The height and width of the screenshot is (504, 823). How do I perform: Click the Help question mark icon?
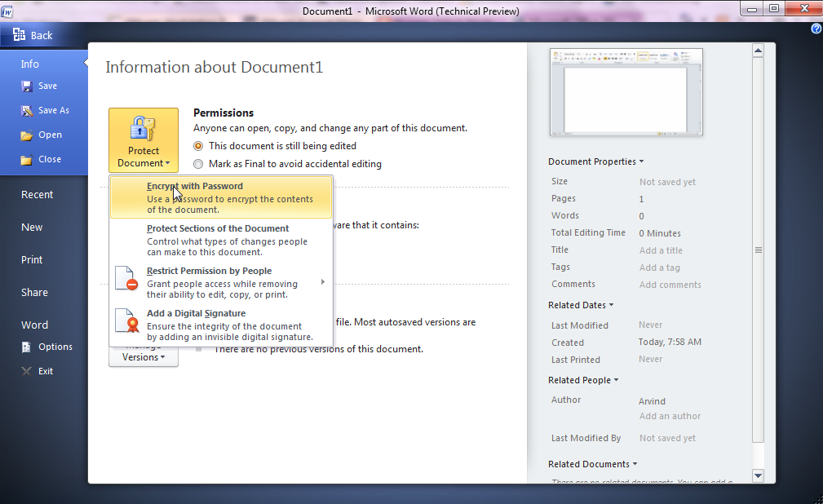pos(816,29)
